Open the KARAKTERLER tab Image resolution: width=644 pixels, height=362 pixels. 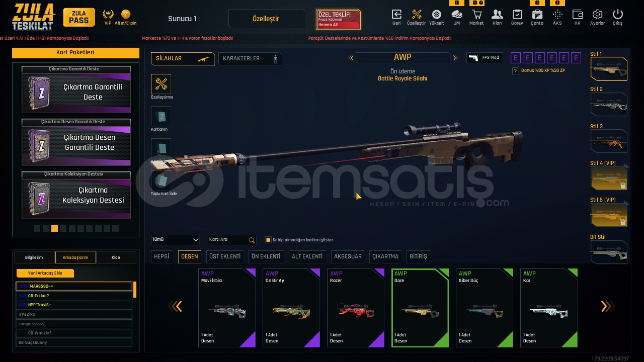(250, 59)
